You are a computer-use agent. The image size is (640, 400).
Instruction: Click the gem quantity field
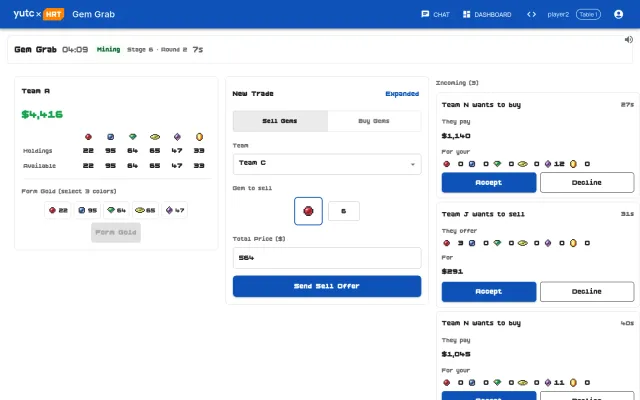coord(344,211)
